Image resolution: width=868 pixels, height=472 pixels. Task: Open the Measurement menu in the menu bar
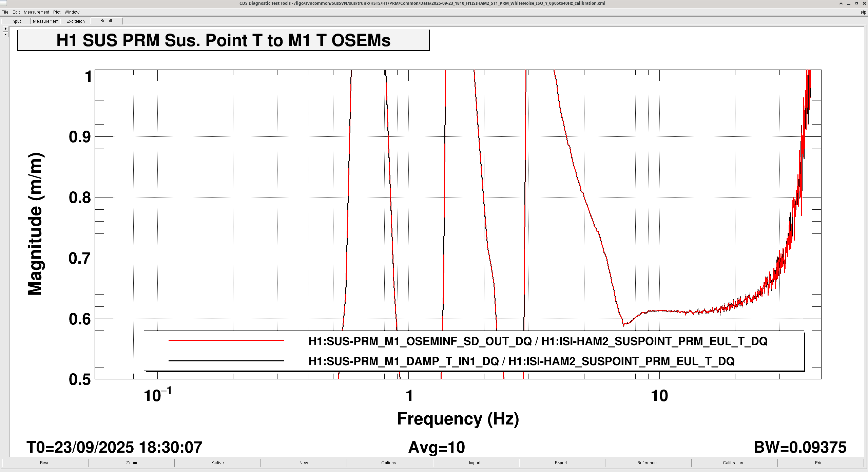click(x=36, y=12)
